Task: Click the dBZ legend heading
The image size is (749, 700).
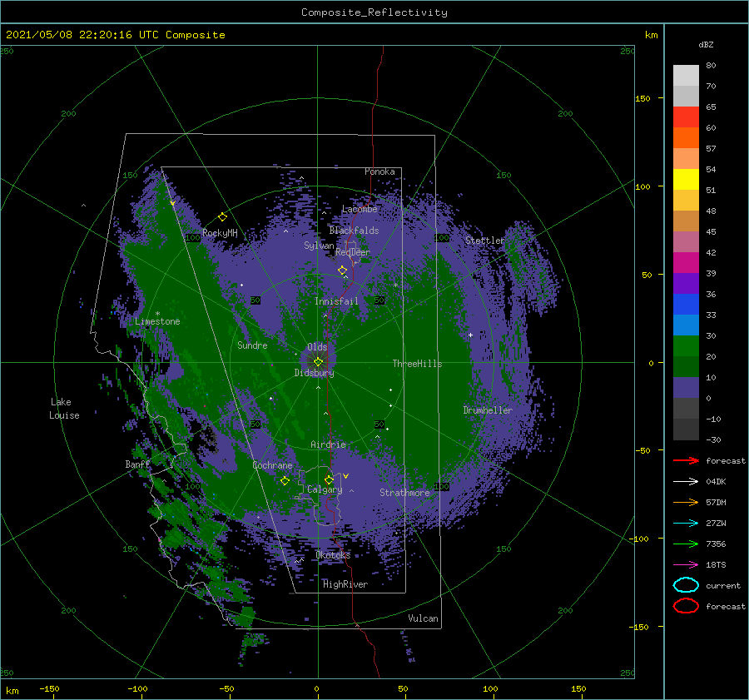Action: coord(706,44)
